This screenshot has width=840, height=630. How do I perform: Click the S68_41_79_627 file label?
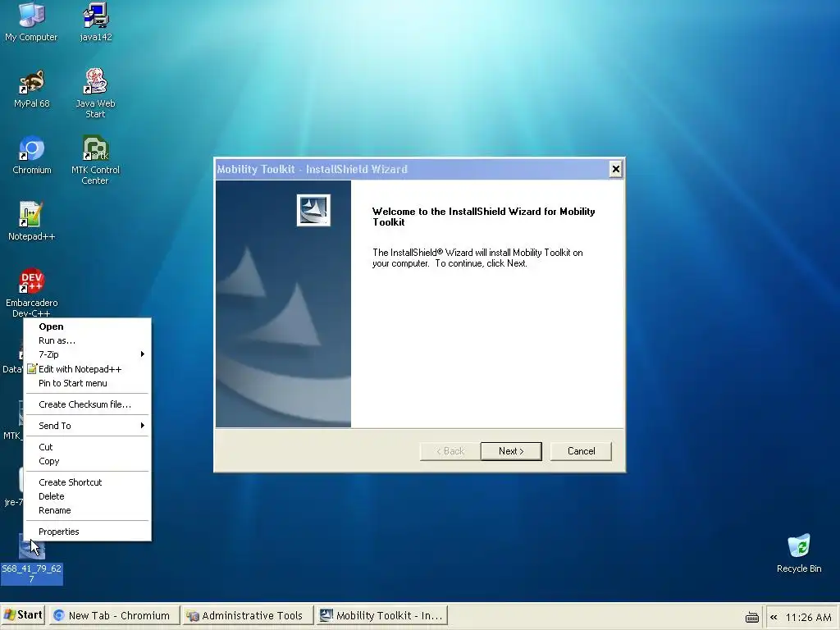[32, 573]
